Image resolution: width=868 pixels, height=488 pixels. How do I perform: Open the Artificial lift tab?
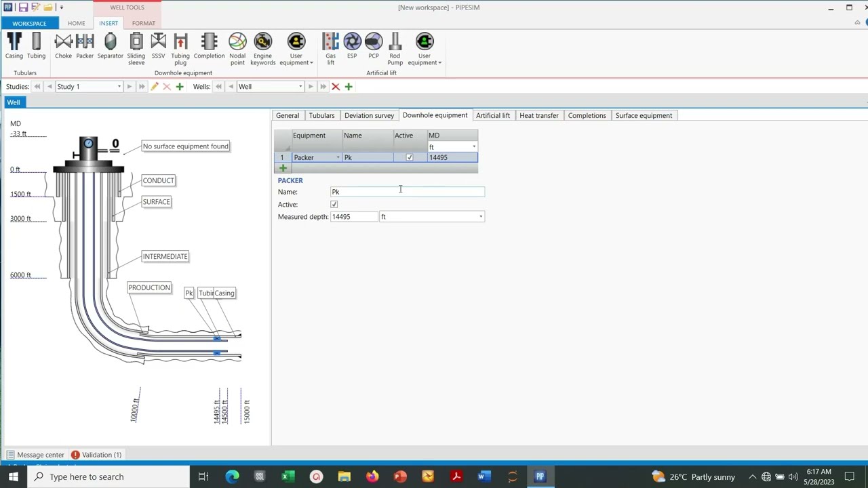coord(493,115)
